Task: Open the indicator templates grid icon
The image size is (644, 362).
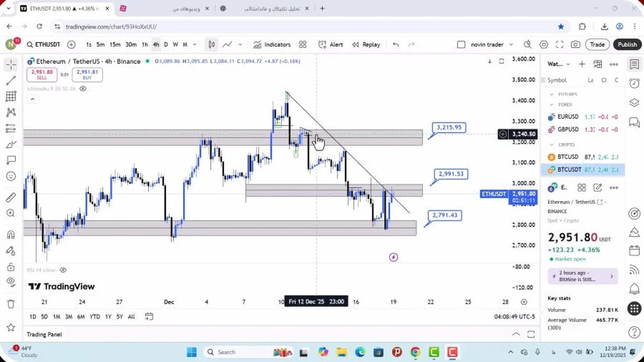Action: click(303, 45)
